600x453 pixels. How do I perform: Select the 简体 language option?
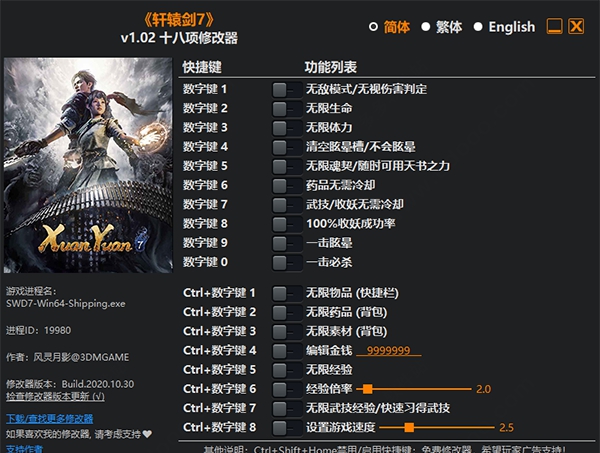click(390, 27)
